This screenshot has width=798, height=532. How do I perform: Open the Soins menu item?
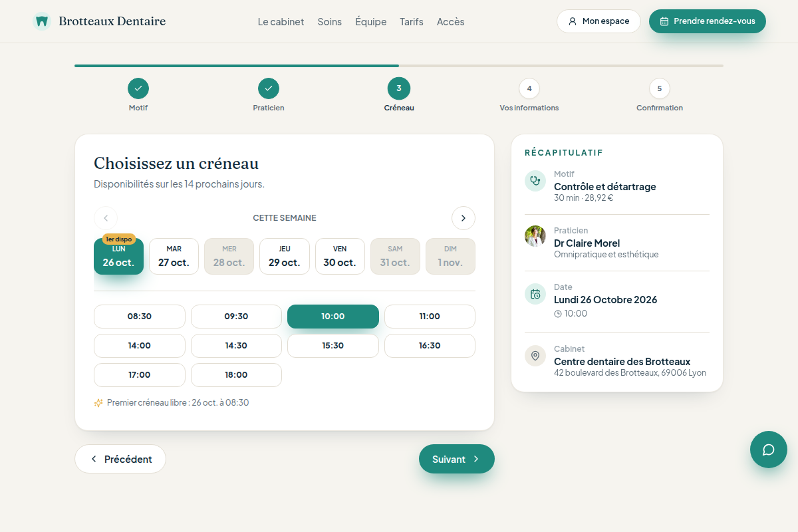click(x=330, y=21)
